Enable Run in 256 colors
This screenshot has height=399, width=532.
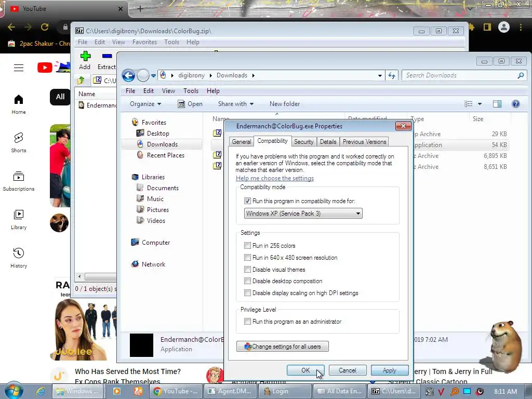(247, 245)
